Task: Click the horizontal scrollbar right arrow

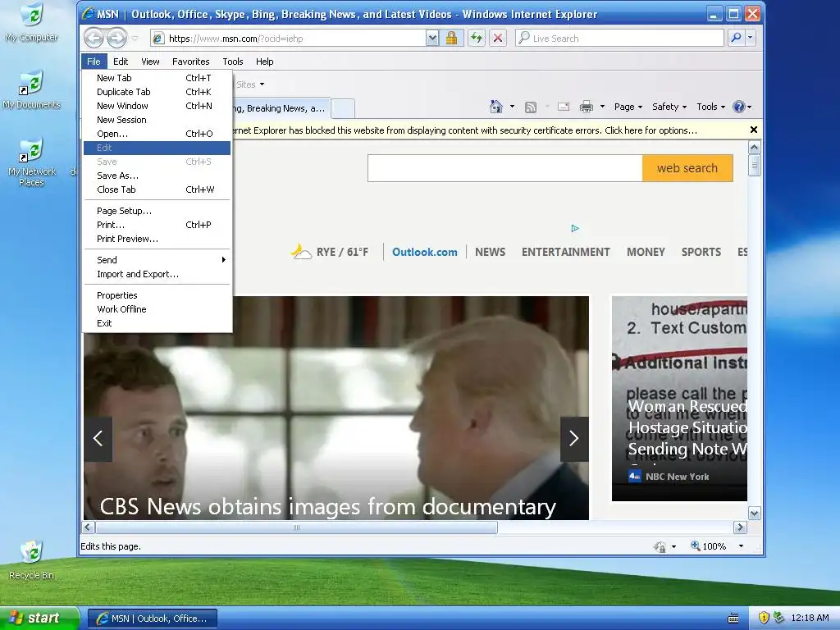Action: [x=740, y=527]
